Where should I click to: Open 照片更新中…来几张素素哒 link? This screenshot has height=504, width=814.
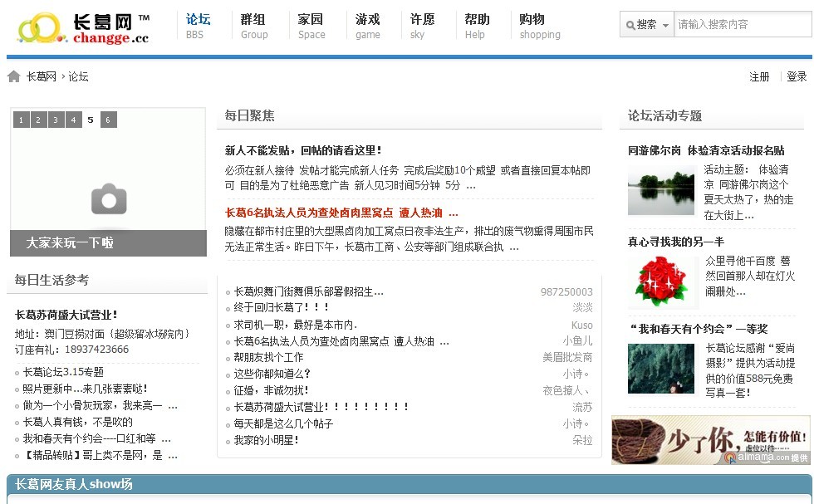pyautogui.click(x=85, y=389)
